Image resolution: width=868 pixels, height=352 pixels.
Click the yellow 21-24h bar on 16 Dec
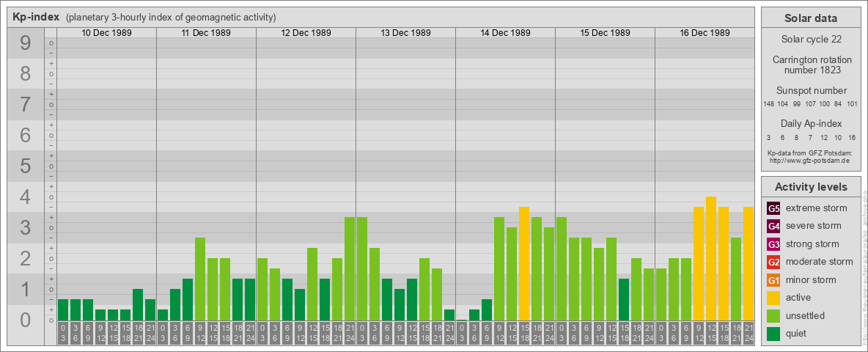[749, 263]
